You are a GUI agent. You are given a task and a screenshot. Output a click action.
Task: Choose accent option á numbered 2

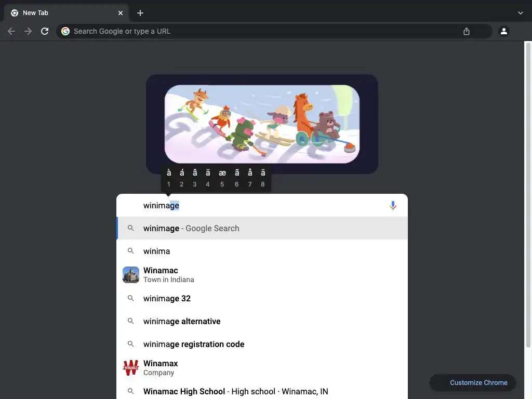181,178
